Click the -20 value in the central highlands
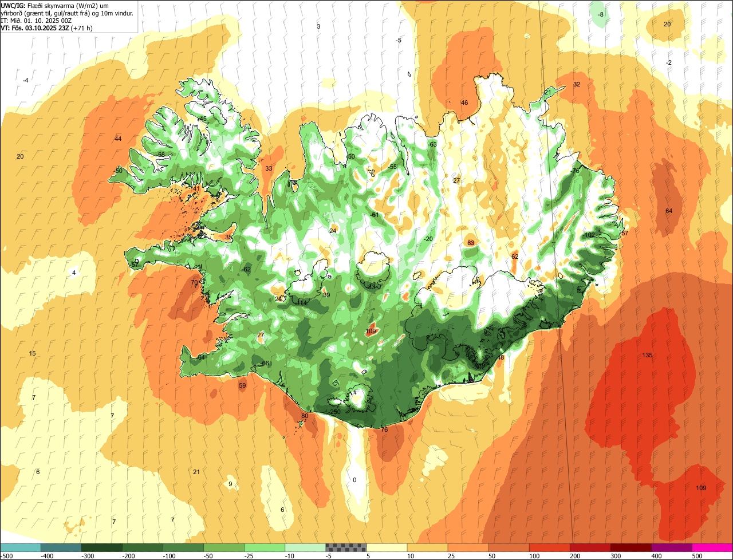The width and height of the screenshot is (733, 560). click(x=428, y=239)
